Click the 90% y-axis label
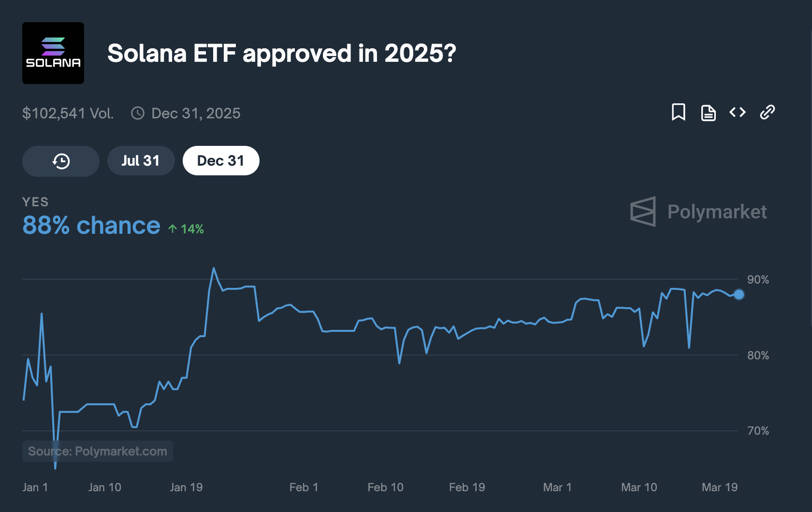 click(x=758, y=280)
